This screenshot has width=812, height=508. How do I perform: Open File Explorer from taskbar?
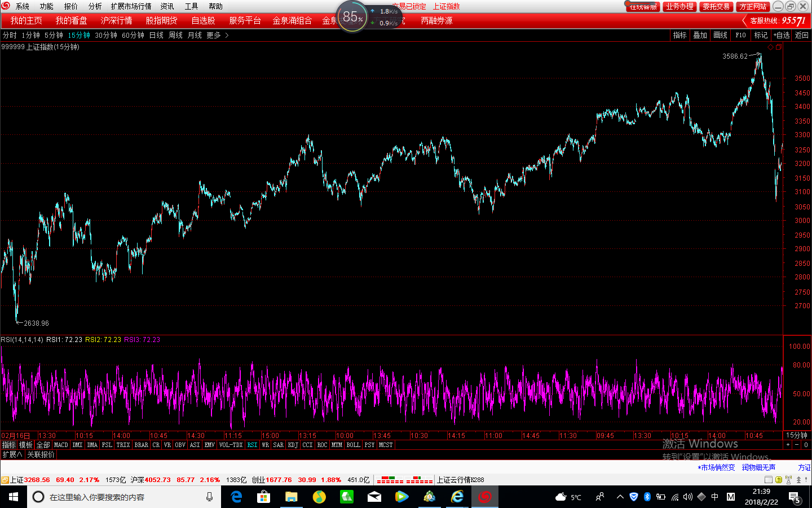(x=291, y=497)
